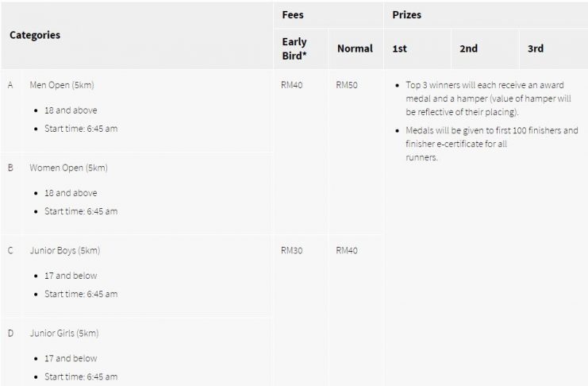Click the RM40 normal fee for Junior categories

[x=347, y=250]
